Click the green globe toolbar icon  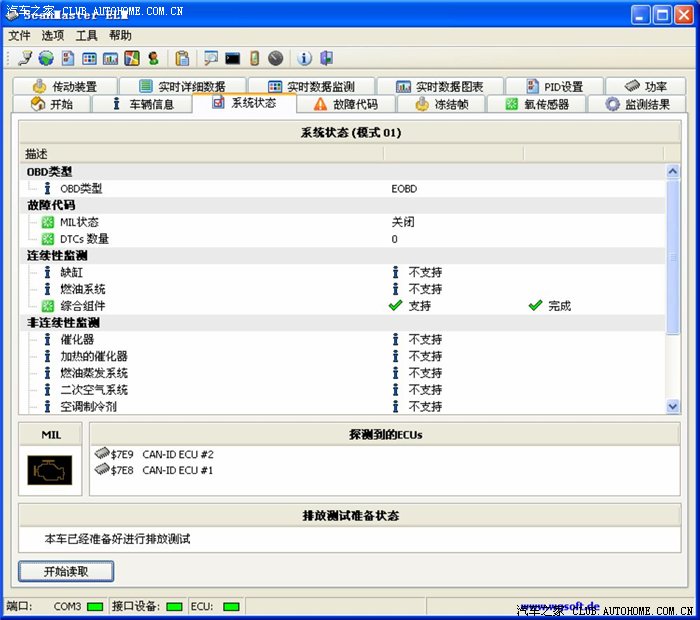pyautogui.click(x=46, y=58)
